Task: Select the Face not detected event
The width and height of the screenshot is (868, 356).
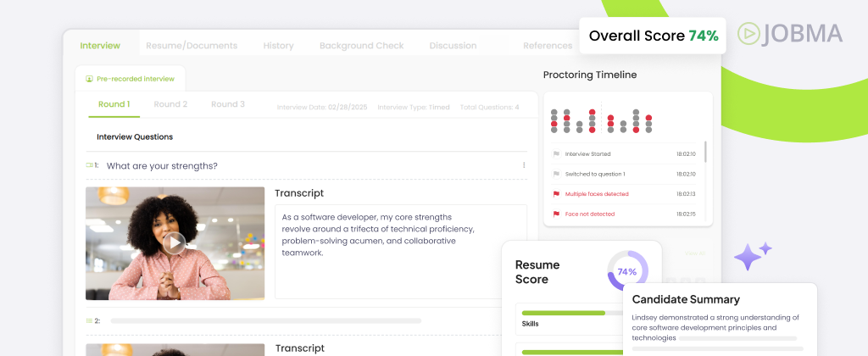Action: [x=624, y=214]
